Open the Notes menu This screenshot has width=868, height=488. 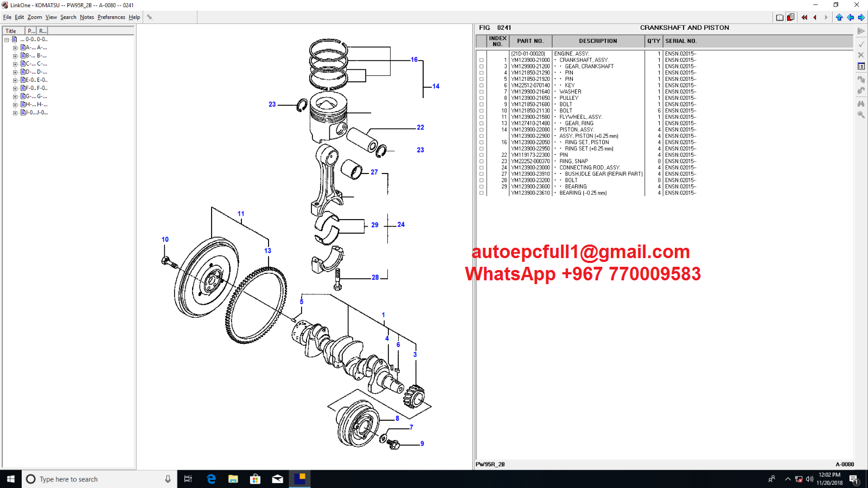[x=87, y=17]
